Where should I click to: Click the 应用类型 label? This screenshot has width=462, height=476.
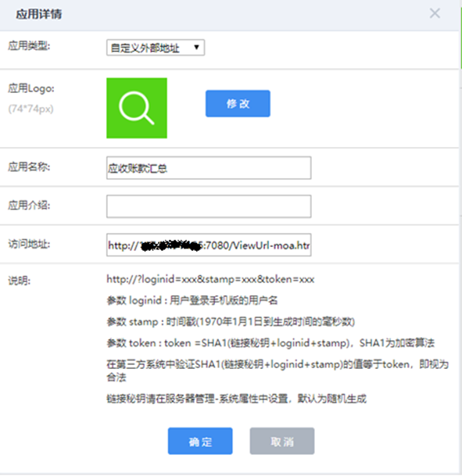(x=29, y=46)
